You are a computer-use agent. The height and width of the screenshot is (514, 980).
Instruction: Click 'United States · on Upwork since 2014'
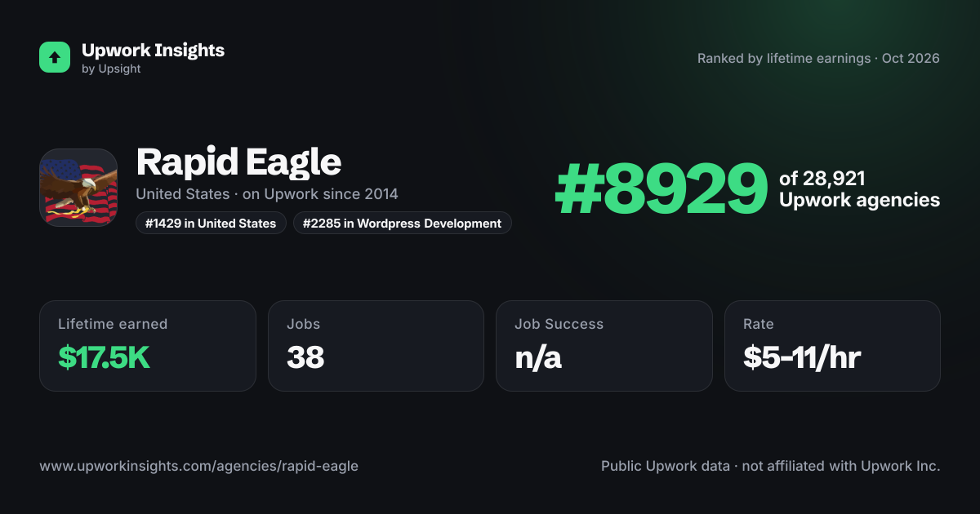pos(267,194)
